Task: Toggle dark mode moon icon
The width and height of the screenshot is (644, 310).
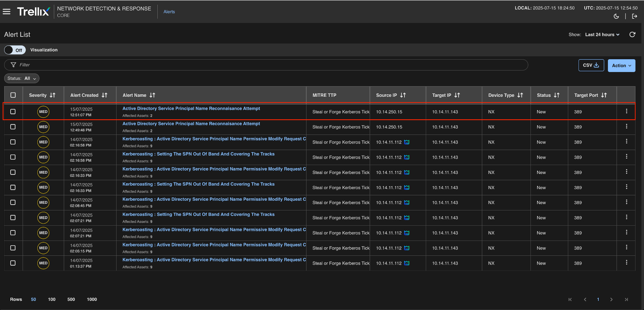Action: (x=616, y=16)
